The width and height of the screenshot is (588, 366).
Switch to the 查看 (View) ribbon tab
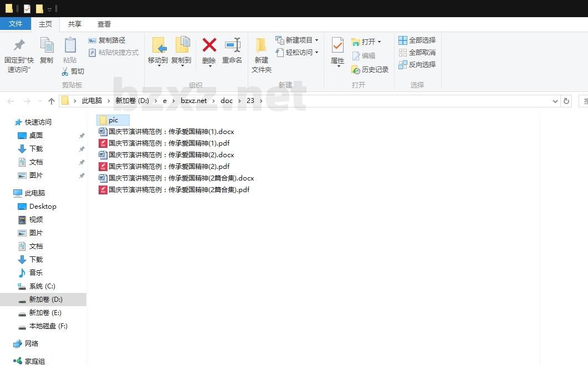(x=104, y=24)
